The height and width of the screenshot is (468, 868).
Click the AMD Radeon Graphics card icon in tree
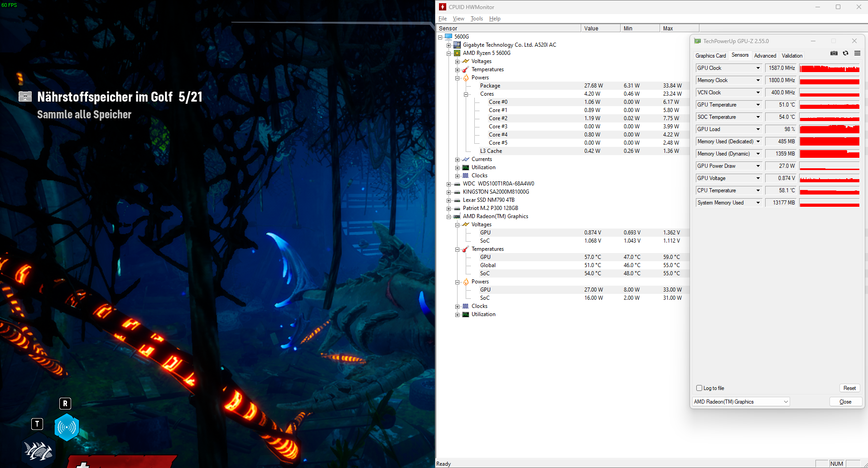coord(457,216)
